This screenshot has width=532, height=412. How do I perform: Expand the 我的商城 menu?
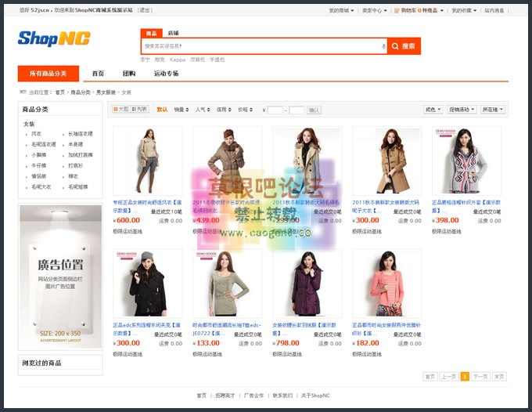point(340,11)
